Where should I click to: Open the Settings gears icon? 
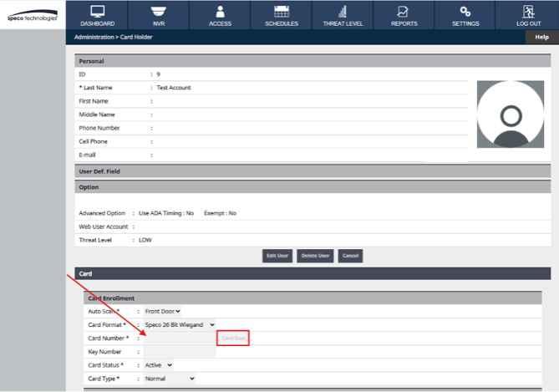click(x=465, y=12)
